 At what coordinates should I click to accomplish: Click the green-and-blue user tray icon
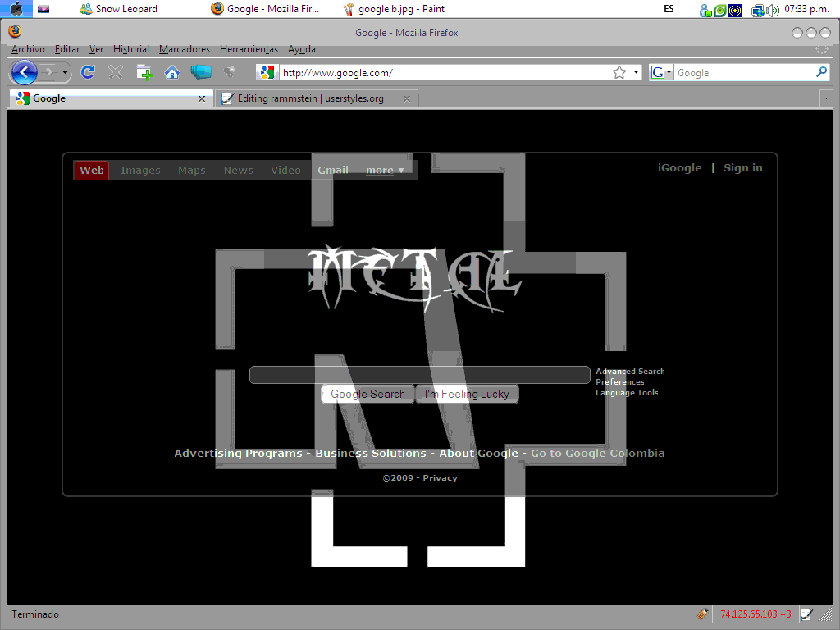(x=705, y=10)
